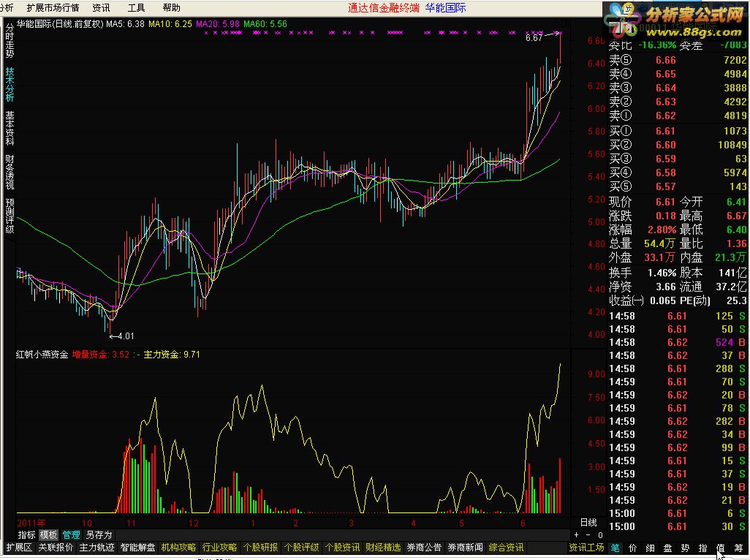750x560 pixels.
Task: Click the 另存为 button
Action: [x=99, y=534]
